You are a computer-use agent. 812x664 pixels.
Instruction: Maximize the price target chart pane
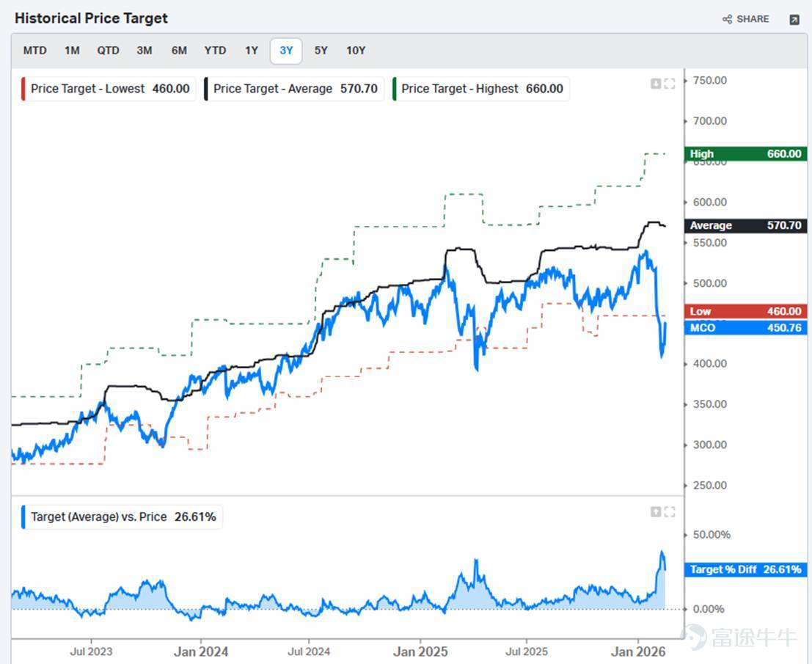pos(670,84)
